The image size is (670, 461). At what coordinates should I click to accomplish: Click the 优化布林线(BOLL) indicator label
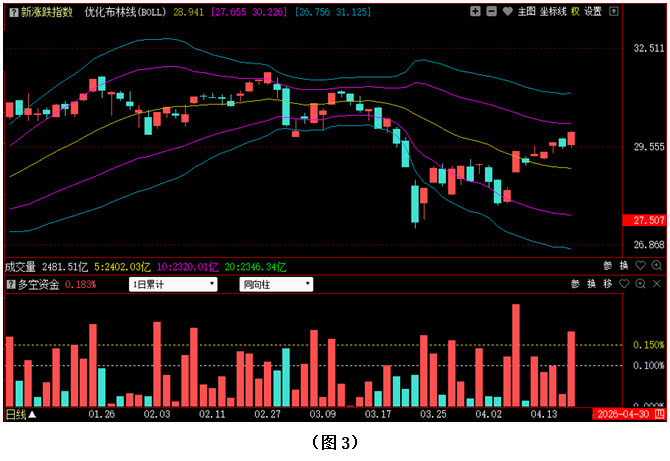(x=126, y=11)
